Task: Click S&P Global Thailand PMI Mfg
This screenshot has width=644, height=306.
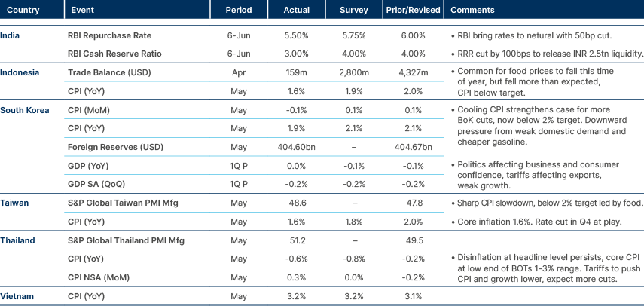Action: point(126,240)
